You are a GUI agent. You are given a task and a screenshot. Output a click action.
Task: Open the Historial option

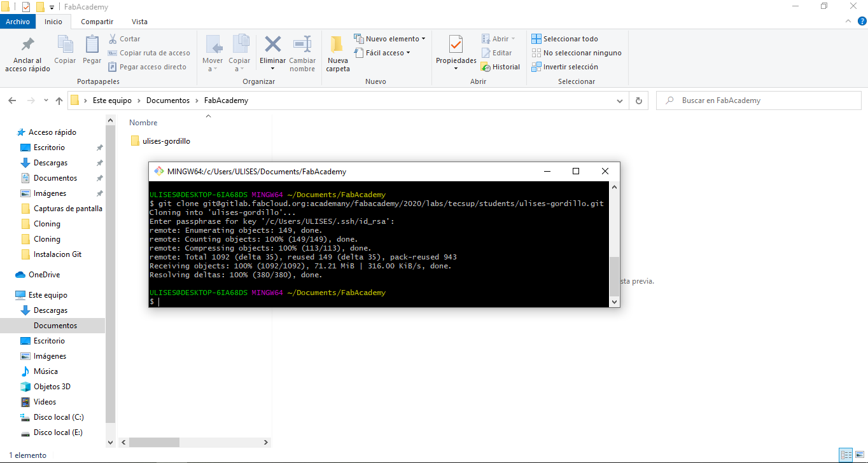(501, 67)
